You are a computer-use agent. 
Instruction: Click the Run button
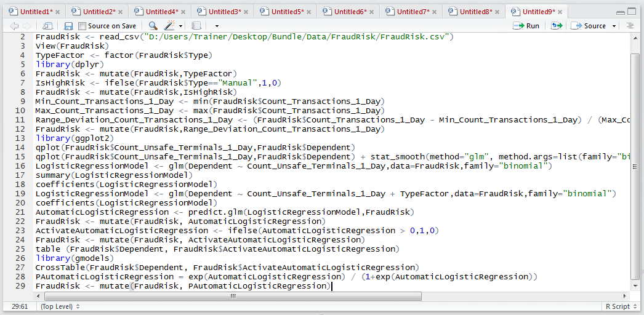[526, 26]
